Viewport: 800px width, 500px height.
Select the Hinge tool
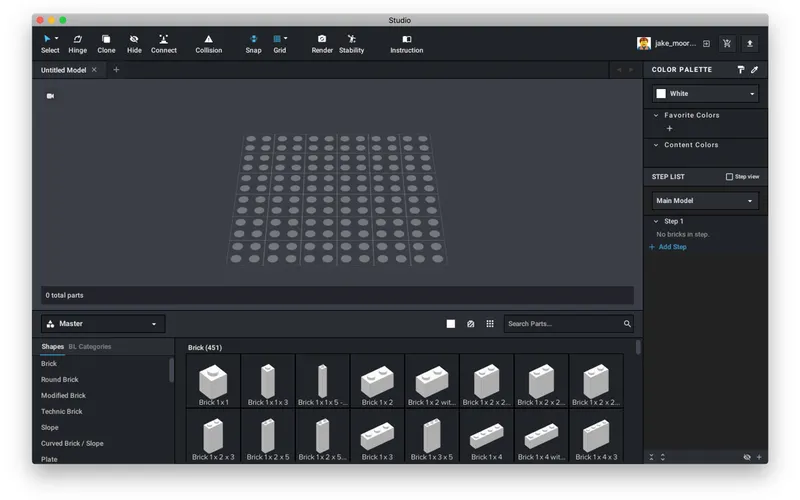(x=77, y=43)
